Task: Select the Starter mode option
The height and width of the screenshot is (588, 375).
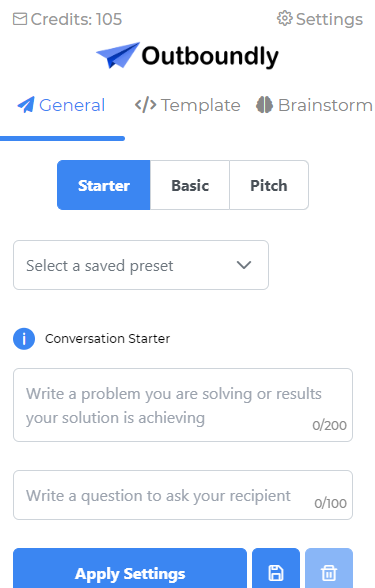Action: pos(104,185)
